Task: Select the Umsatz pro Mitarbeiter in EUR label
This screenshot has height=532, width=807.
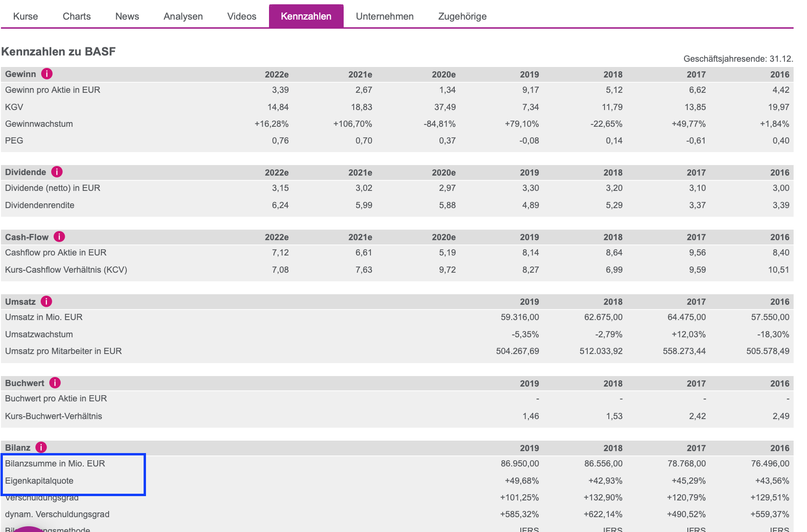Action: pos(63,351)
